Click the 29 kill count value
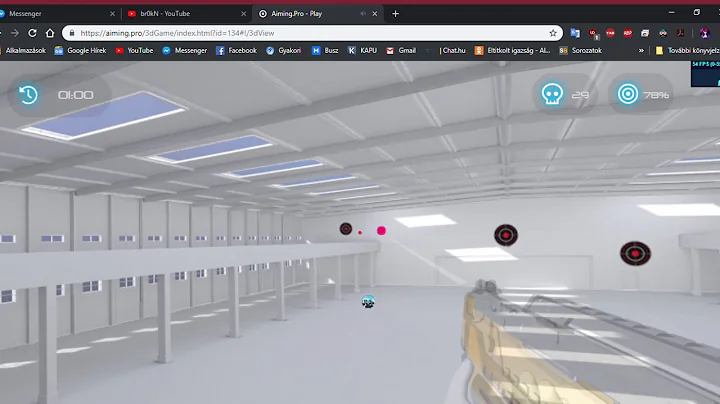720x404 pixels. pyautogui.click(x=580, y=95)
